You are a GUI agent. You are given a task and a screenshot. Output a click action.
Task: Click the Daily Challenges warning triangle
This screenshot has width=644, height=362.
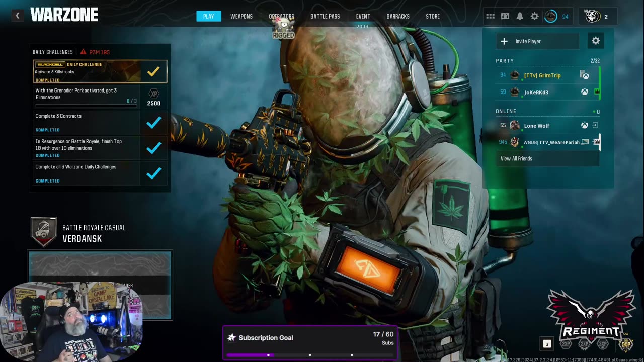point(83,52)
